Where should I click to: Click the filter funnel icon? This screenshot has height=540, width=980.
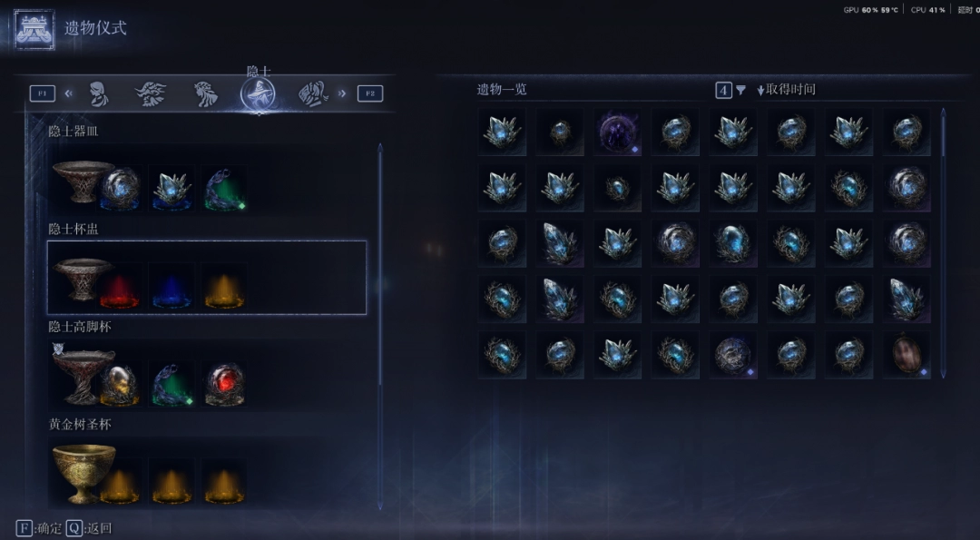pyautogui.click(x=740, y=91)
